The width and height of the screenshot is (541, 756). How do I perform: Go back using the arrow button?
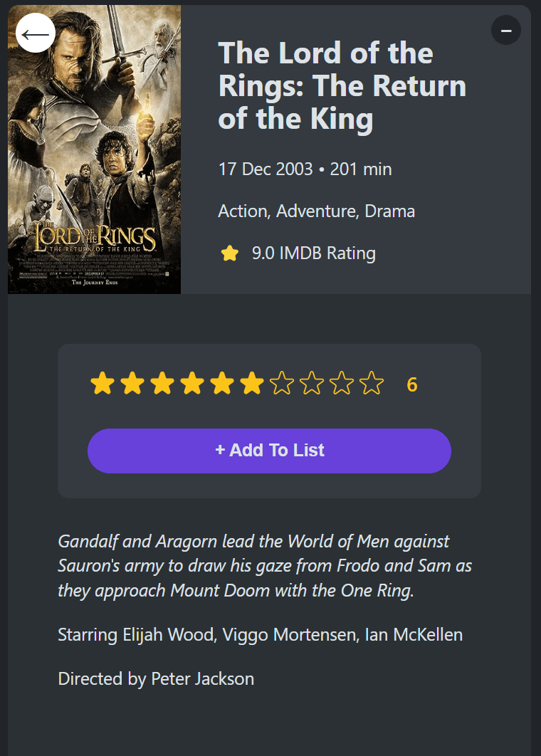pyautogui.click(x=36, y=33)
